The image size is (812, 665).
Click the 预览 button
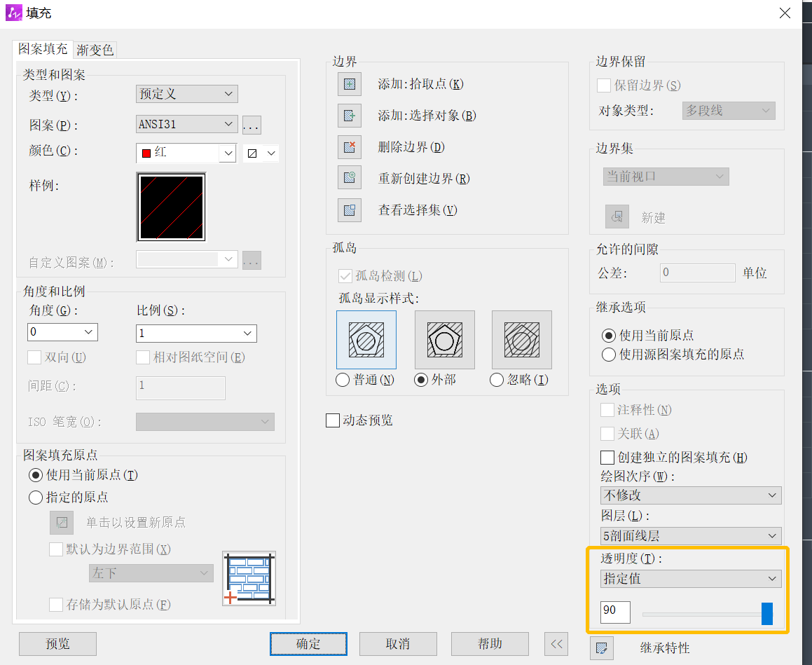click(x=57, y=644)
